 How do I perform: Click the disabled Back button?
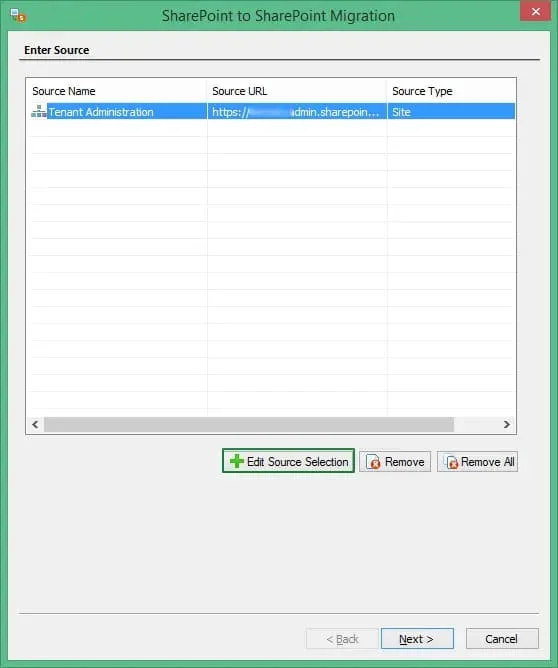coord(342,639)
